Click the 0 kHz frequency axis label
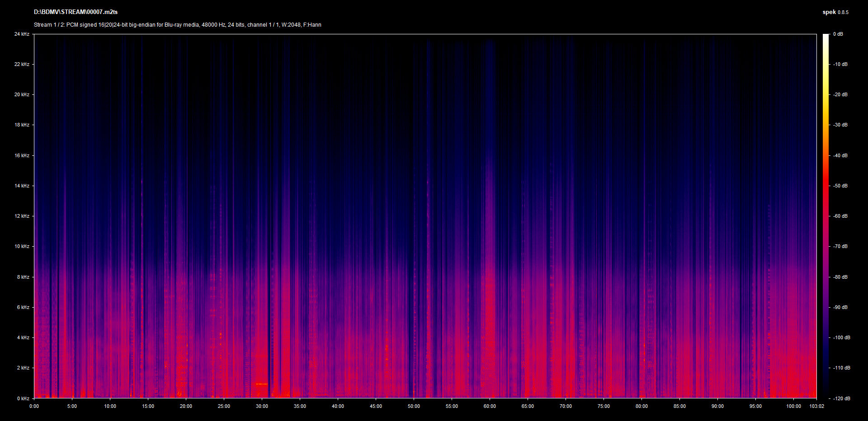The image size is (868, 421). 23,398
